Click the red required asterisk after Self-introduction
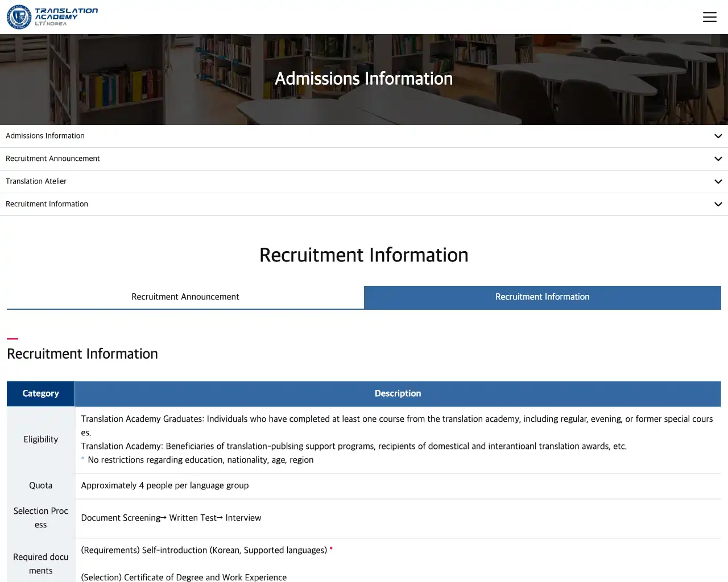This screenshot has height=582, width=728. [x=331, y=550]
